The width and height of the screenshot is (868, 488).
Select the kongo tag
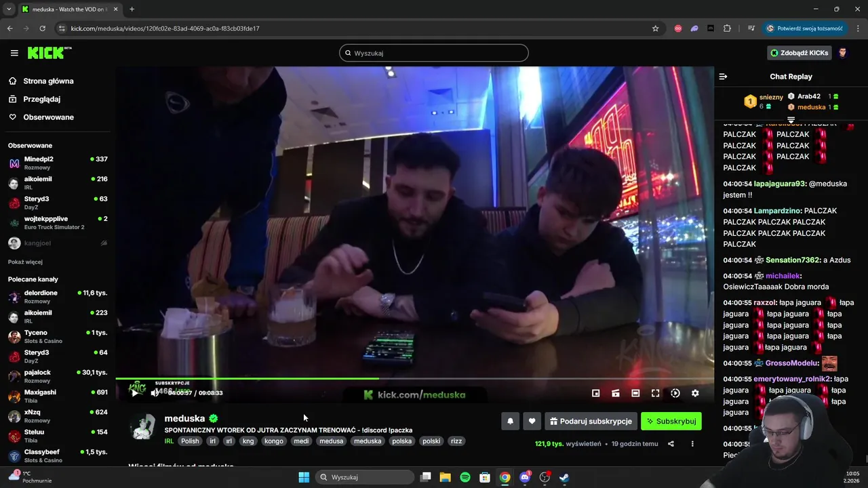pos(274,441)
